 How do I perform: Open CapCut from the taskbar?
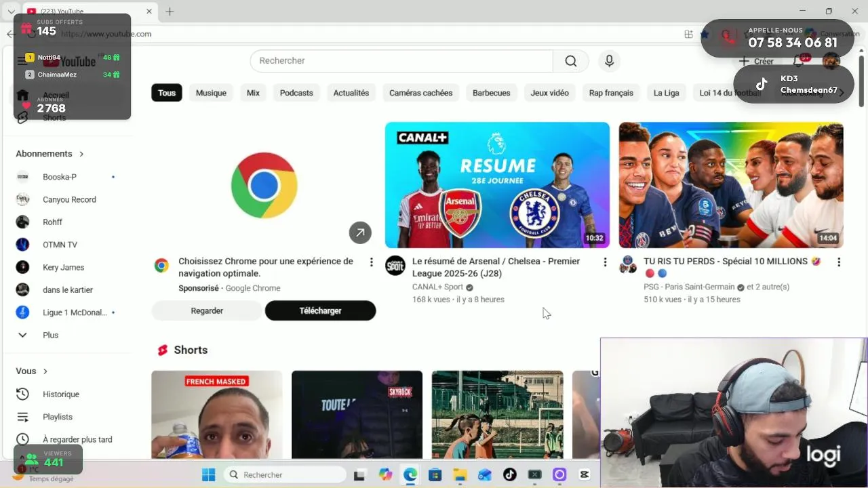(585, 475)
